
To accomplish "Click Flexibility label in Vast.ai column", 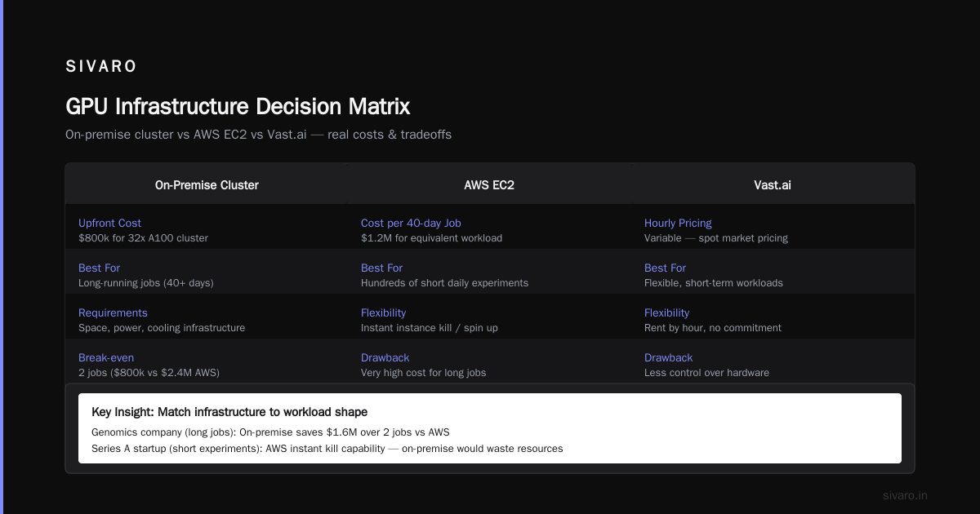I will point(666,312).
